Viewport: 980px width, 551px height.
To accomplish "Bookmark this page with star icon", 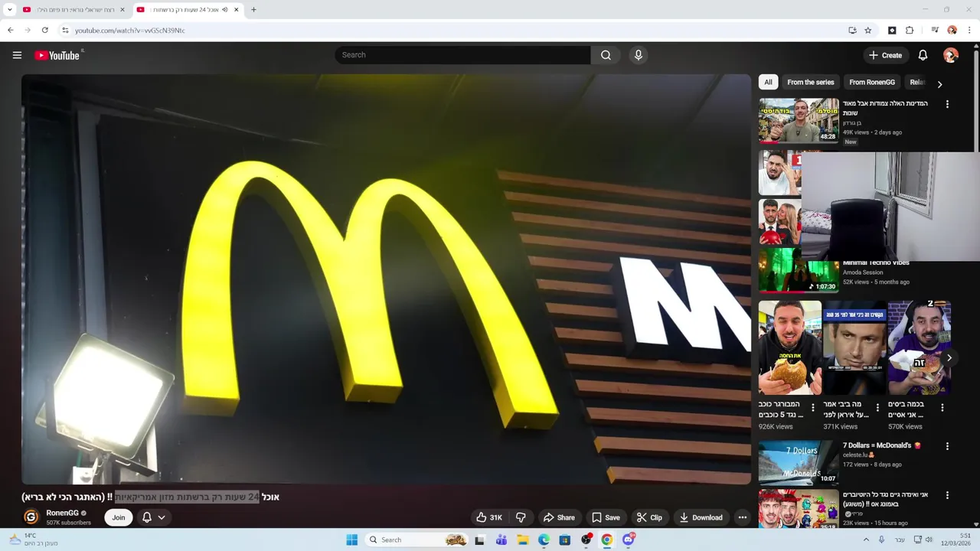I will pyautogui.click(x=868, y=31).
